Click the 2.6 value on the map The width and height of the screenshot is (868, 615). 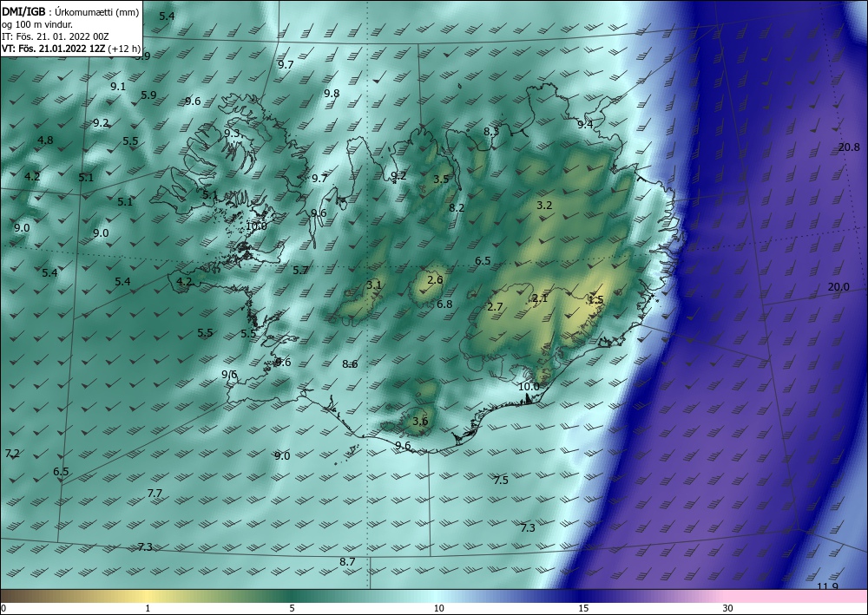coord(435,280)
